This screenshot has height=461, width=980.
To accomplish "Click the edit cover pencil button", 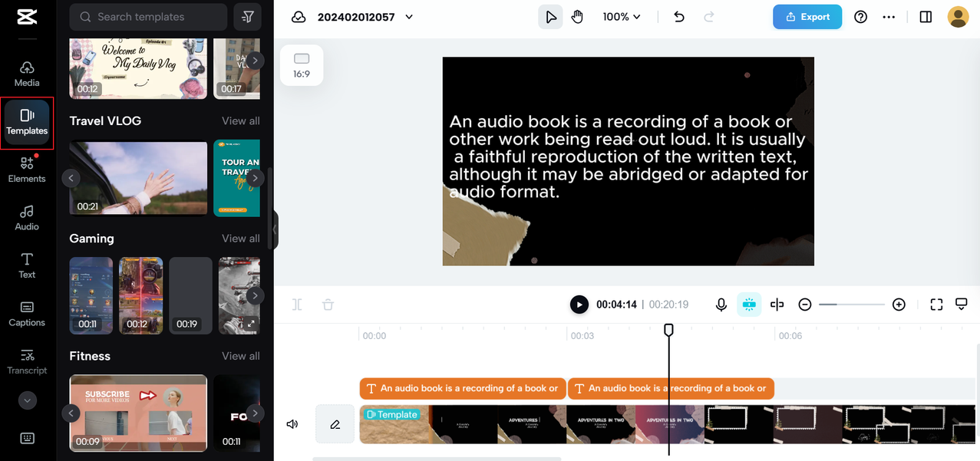I will pyautogui.click(x=335, y=424).
